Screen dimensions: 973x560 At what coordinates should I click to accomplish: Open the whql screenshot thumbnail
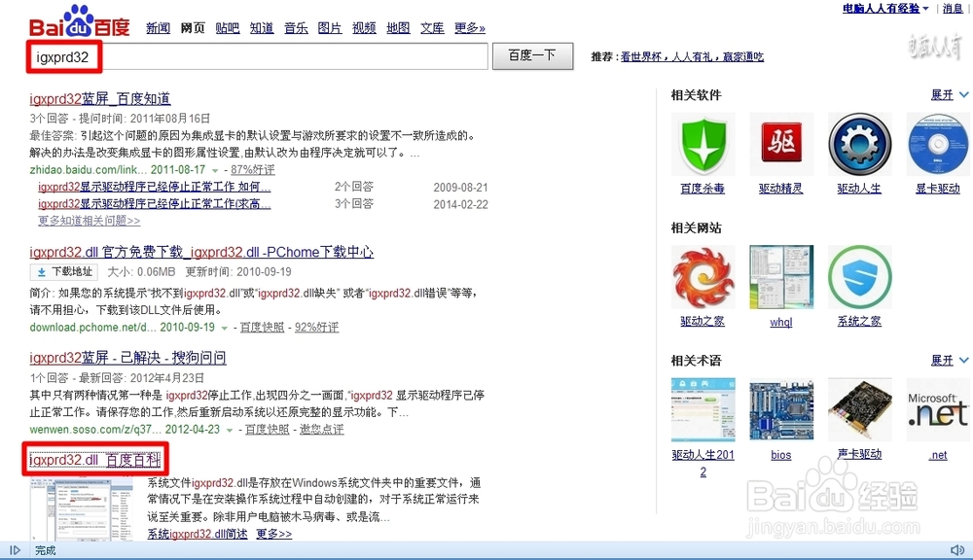coord(781,277)
